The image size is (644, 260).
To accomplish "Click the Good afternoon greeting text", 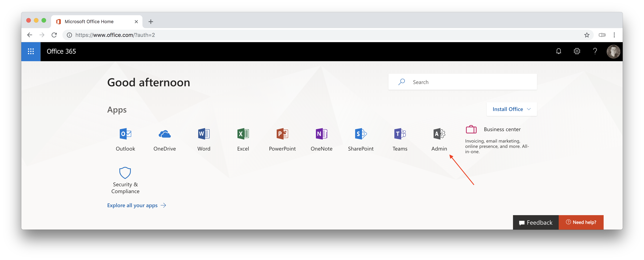I will point(149,82).
